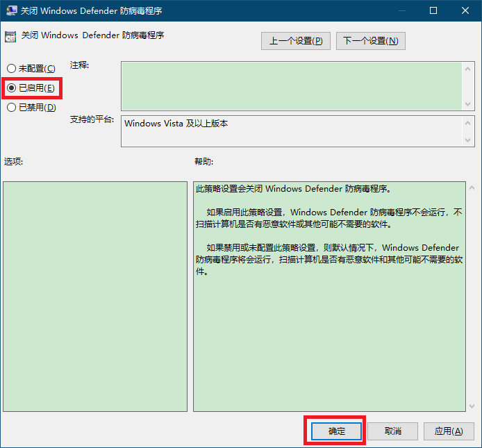Cancel with the 取消 button
This screenshot has height=448, width=482.
click(393, 431)
